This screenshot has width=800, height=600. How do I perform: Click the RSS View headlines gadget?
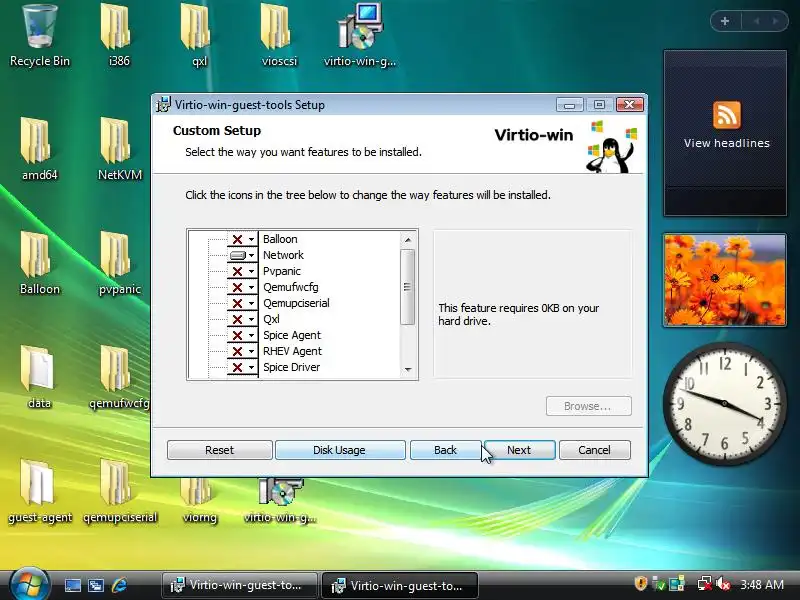tap(725, 133)
